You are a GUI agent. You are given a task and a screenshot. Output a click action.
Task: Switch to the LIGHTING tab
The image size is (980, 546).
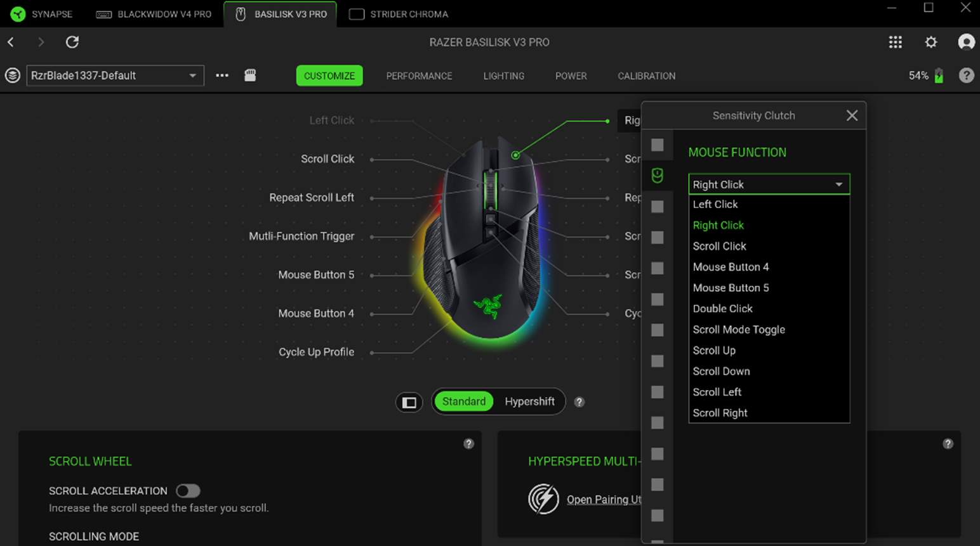[x=503, y=75]
